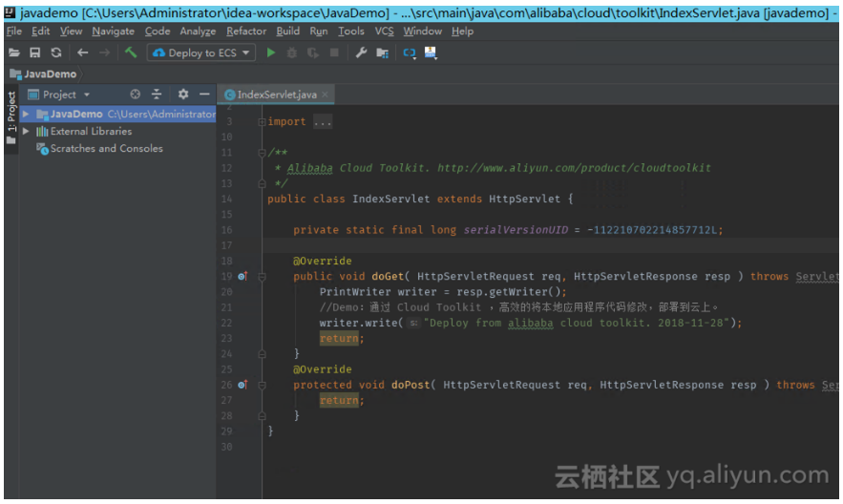Click the last toolbar icon with dropdown arrow

[x=431, y=52]
